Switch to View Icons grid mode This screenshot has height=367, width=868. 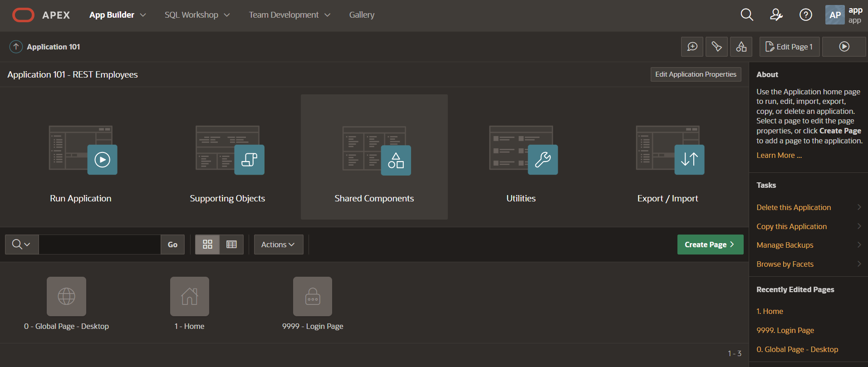pos(207,245)
